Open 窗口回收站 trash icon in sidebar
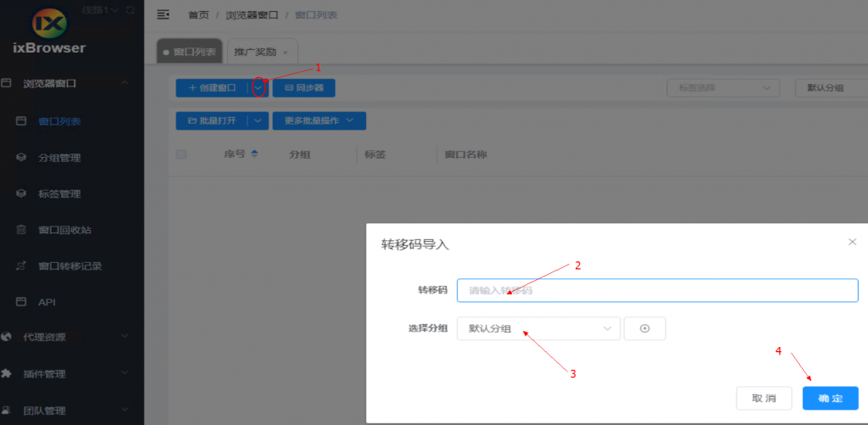Image resolution: width=868 pixels, height=425 pixels. 22,230
